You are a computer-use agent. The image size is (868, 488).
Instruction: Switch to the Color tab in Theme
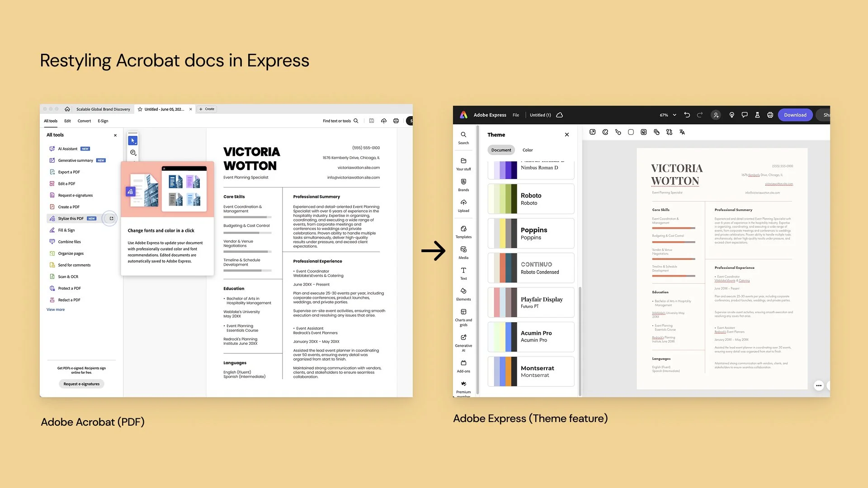528,150
